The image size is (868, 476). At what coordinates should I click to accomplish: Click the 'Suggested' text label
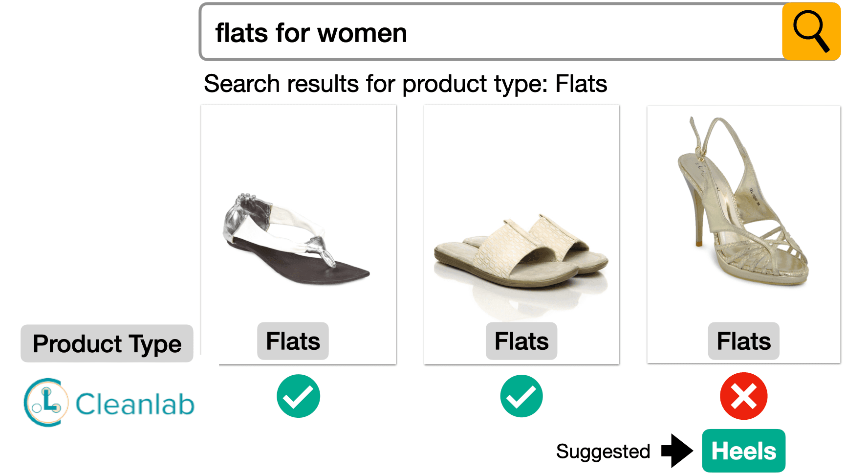tap(603, 452)
